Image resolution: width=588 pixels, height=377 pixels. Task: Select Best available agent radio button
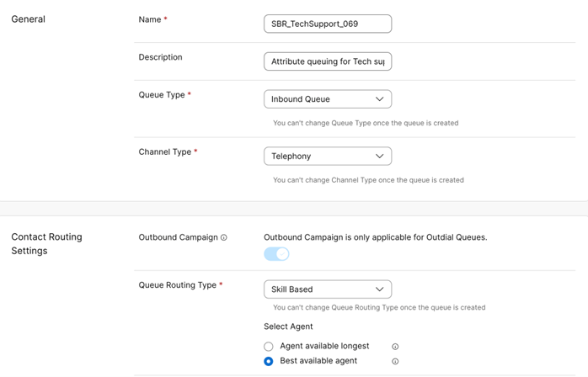[x=269, y=361]
